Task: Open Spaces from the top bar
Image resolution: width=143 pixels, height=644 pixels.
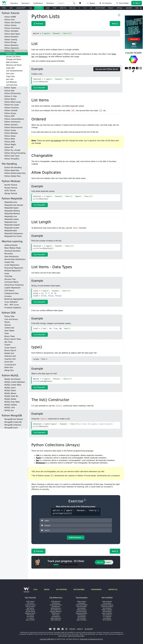Action: 91,3
